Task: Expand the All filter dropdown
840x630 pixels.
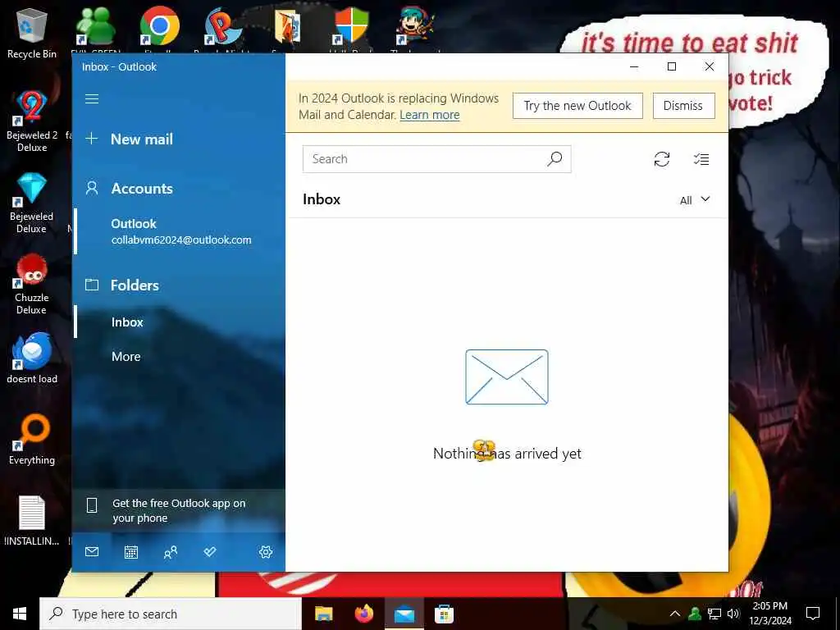Action: (695, 200)
